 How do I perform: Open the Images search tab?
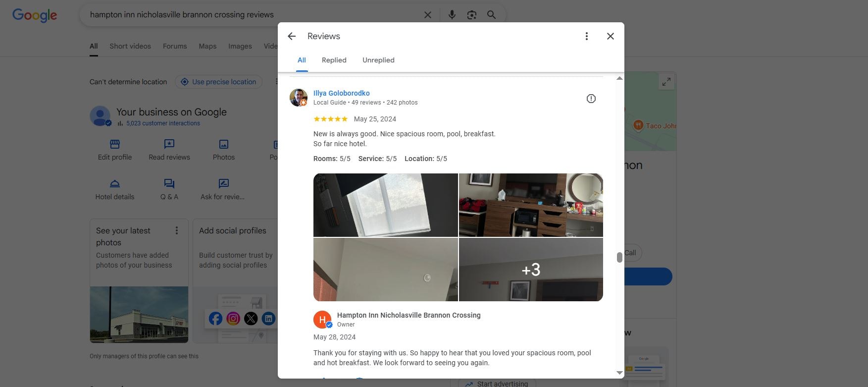click(x=240, y=46)
